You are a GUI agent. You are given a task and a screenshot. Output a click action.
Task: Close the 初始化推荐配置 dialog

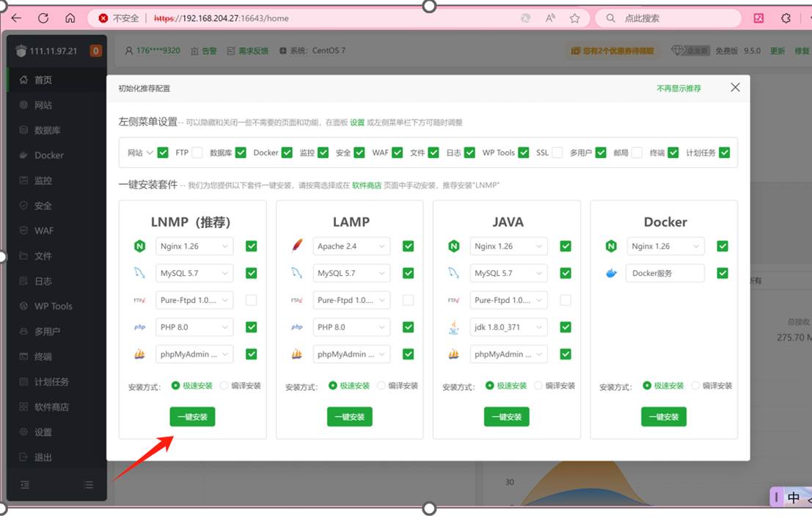pyautogui.click(x=736, y=87)
